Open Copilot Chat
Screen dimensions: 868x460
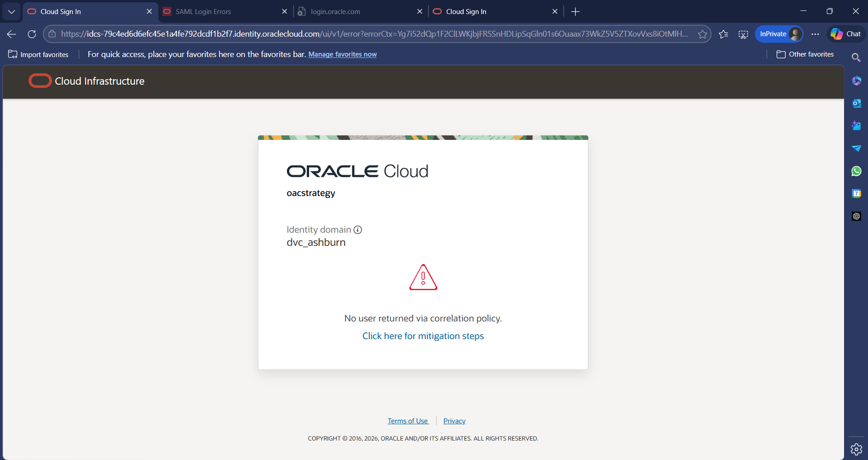pos(846,34)
